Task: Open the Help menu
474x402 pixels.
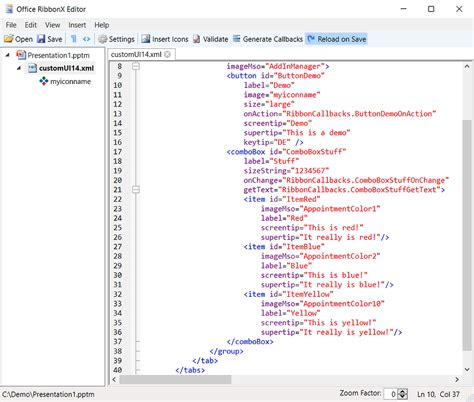Action: (101, 25)
